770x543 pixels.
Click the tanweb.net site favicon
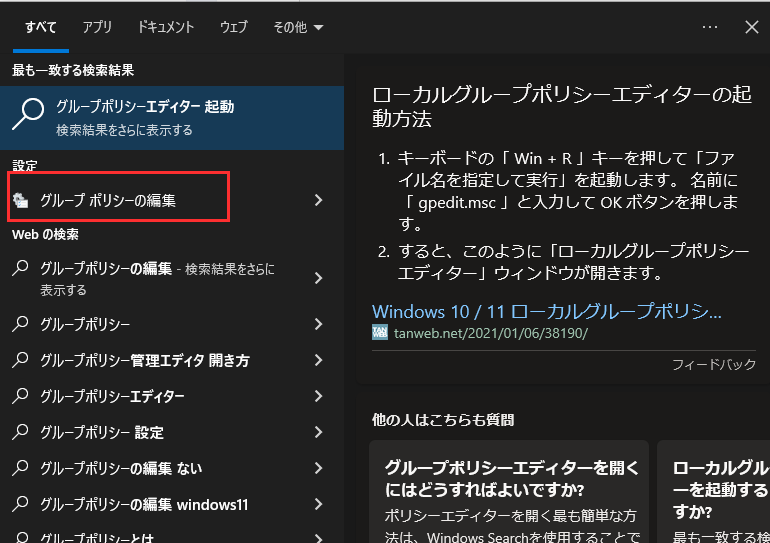(380, 332)
